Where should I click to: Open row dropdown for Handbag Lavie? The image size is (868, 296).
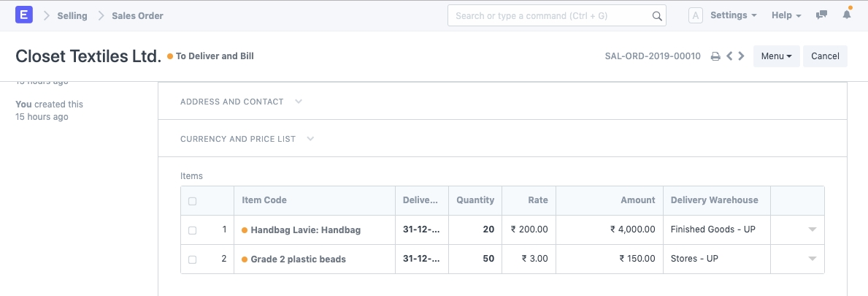tap(812, 229)
